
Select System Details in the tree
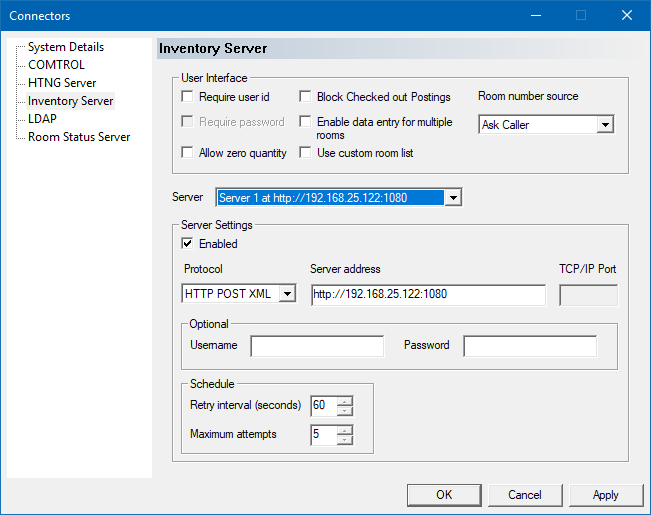[65, 47]
